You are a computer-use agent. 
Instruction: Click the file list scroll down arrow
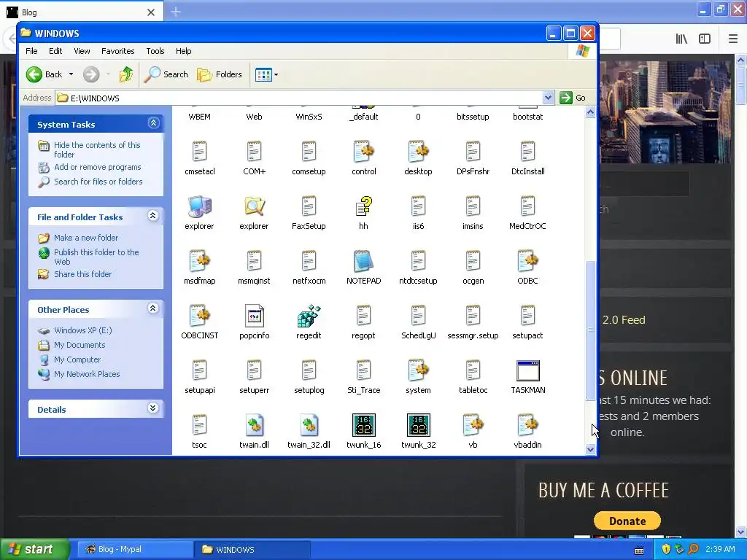(591, 449)
